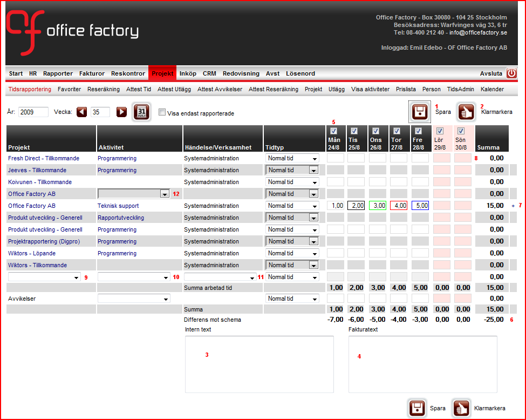526x420 pixels.
Task: Toggle the Lör 29/8 checkbox
Action: (x=440, y=131)
